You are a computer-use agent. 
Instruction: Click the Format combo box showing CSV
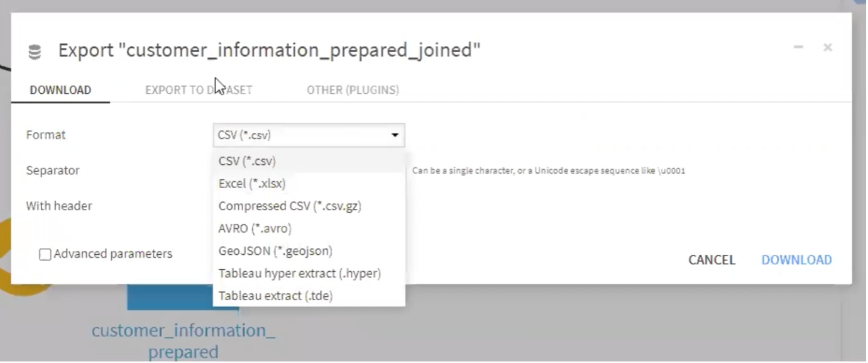click(x=309, y=135)
